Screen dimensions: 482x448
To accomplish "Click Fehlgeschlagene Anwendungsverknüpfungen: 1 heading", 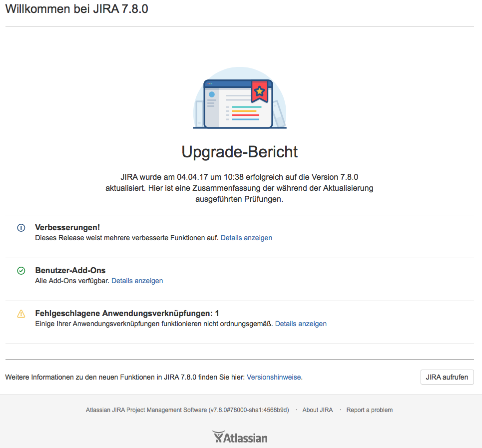I will (x=127, y=314).
